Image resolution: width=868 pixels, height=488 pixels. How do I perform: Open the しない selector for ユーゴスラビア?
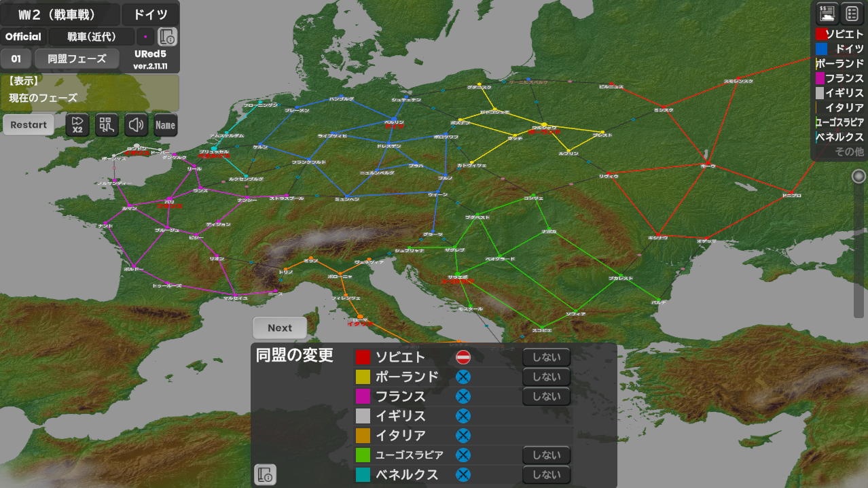546,455
